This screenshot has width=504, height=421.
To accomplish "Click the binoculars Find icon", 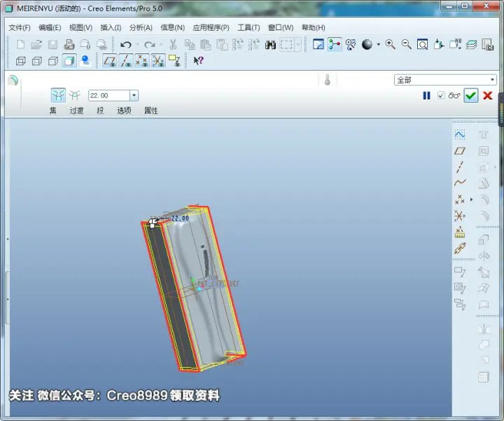I will [x=270, y=44].
